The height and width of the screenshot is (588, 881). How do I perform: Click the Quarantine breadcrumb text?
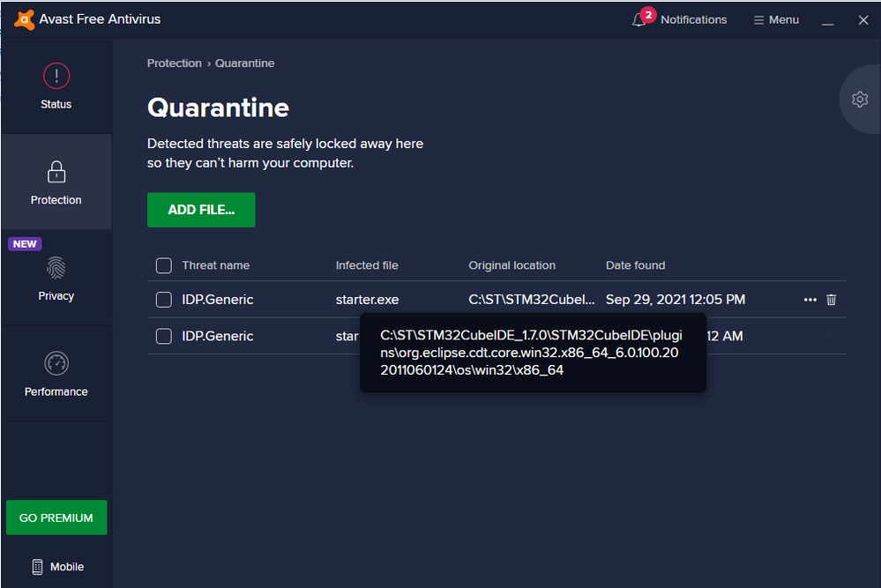click(245, 63)
